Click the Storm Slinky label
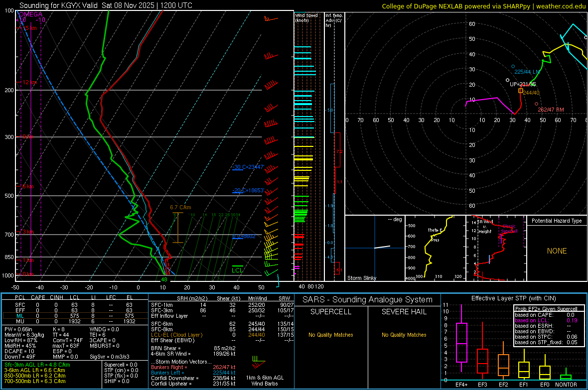588x390 pixels. [x=361, y=278]
